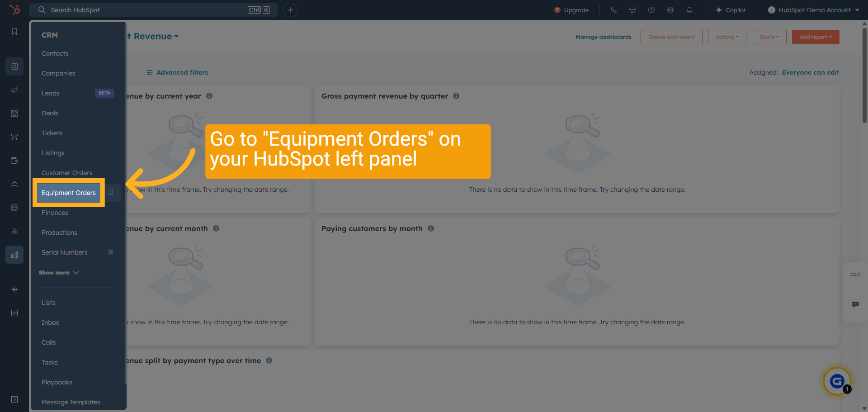
Task: Focus the Search HubSpot field
Action: point(153,10)
